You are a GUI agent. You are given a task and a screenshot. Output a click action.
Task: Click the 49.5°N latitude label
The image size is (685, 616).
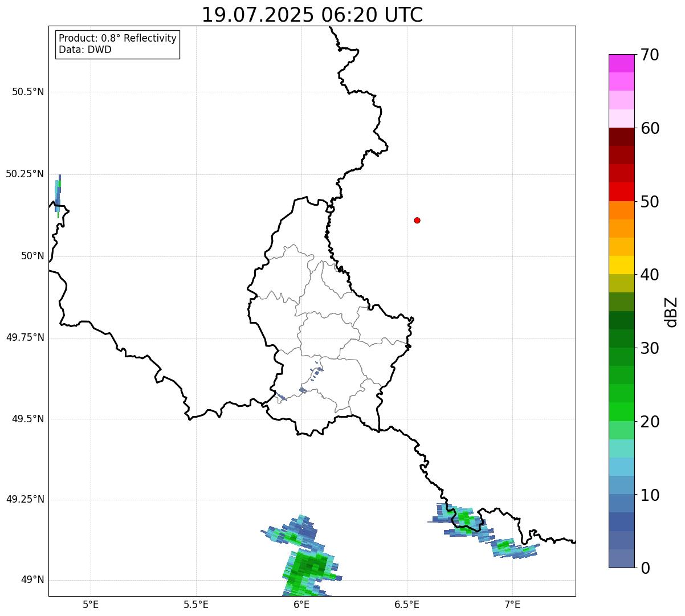pos(28,419)
